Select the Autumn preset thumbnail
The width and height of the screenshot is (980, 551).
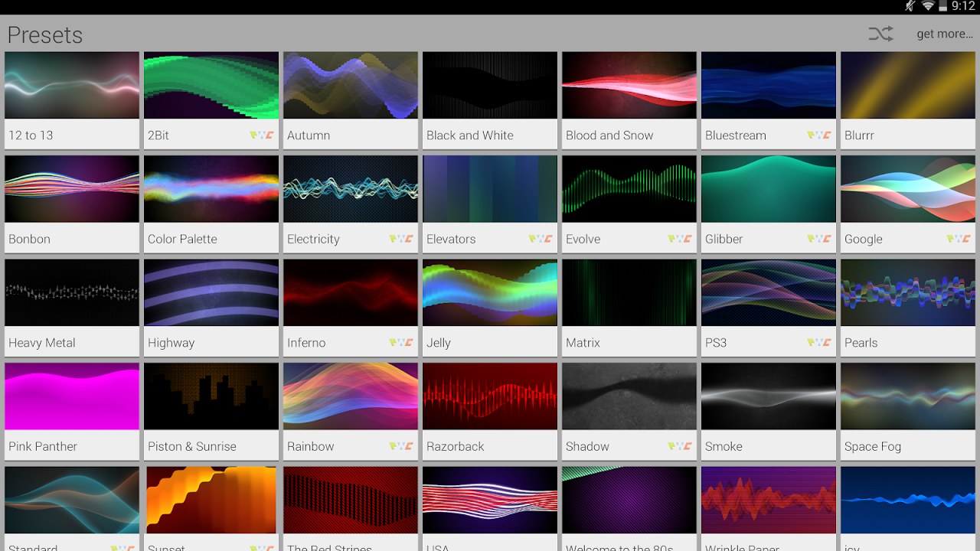(x=351, y=86)
